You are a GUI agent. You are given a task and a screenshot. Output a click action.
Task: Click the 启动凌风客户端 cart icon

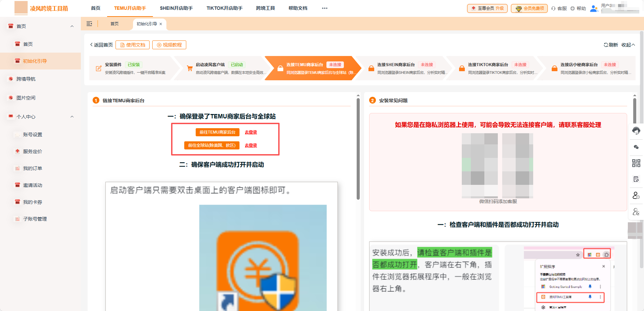click(190, 68)
